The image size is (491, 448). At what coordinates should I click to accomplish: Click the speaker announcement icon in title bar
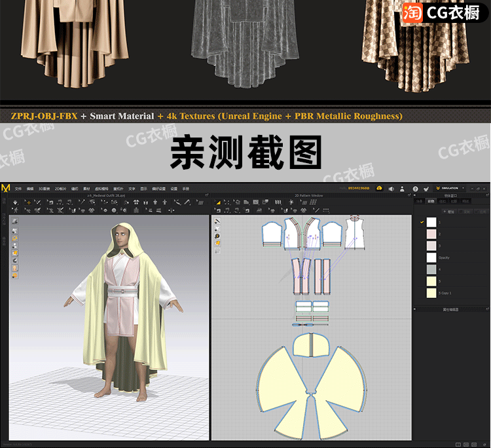point(391,189)
